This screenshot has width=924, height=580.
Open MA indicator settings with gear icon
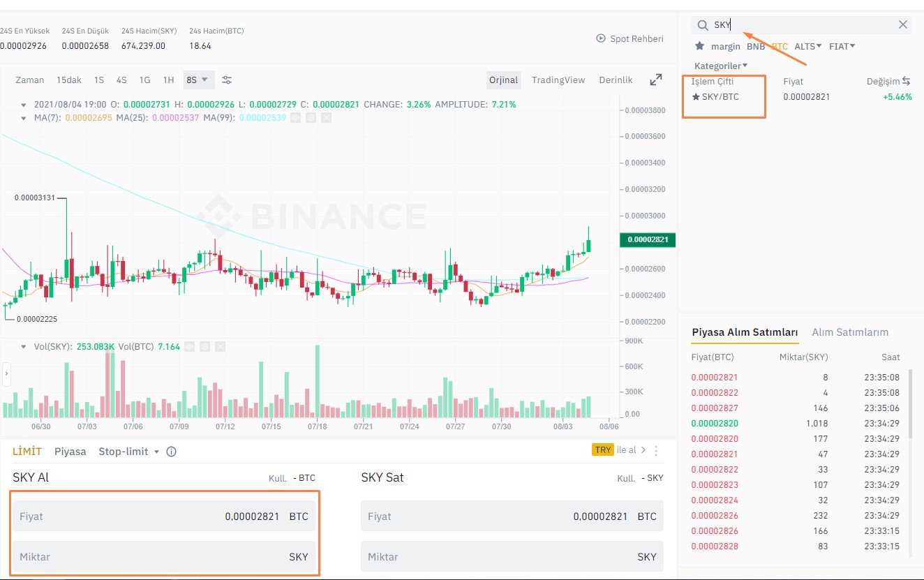(x=311, y=117)
